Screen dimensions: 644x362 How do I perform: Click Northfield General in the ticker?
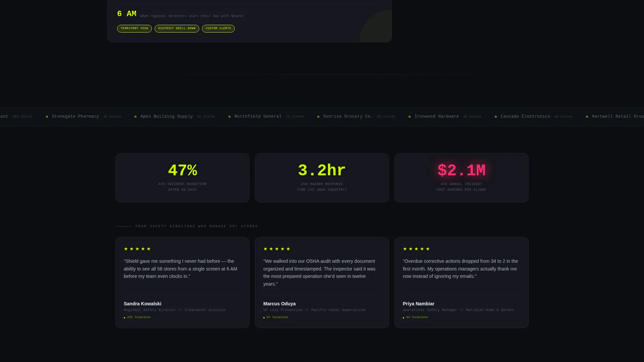coord(258,117)
